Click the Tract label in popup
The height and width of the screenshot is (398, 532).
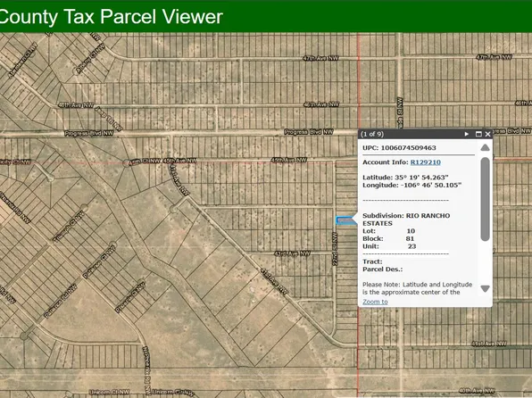372,261
